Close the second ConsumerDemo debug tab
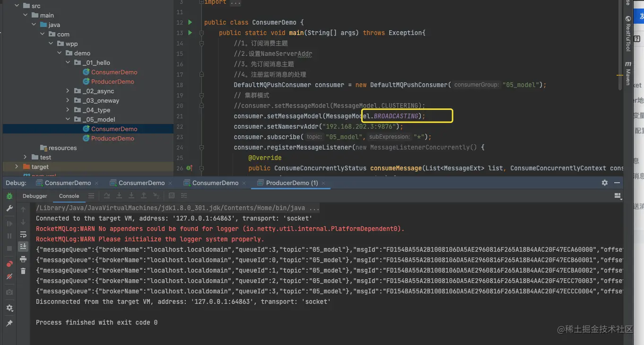 click(x=170, y=183)
